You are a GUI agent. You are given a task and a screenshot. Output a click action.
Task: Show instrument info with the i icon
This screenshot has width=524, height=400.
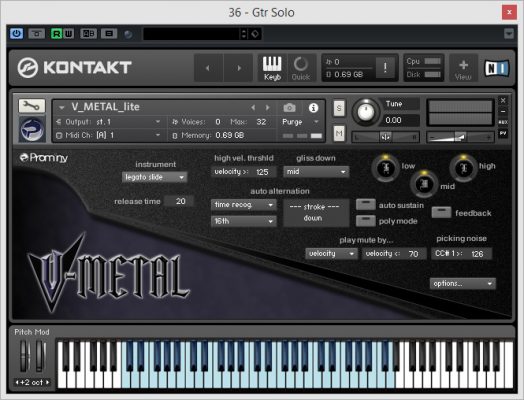[313, 108]
